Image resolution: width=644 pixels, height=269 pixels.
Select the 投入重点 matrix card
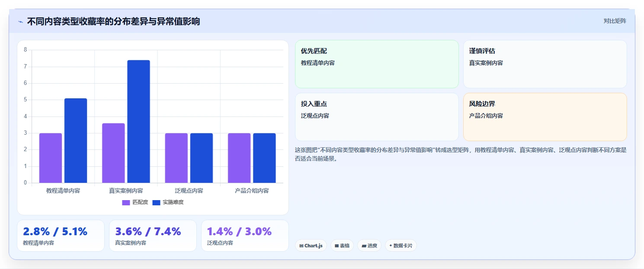tap(377, 117)
